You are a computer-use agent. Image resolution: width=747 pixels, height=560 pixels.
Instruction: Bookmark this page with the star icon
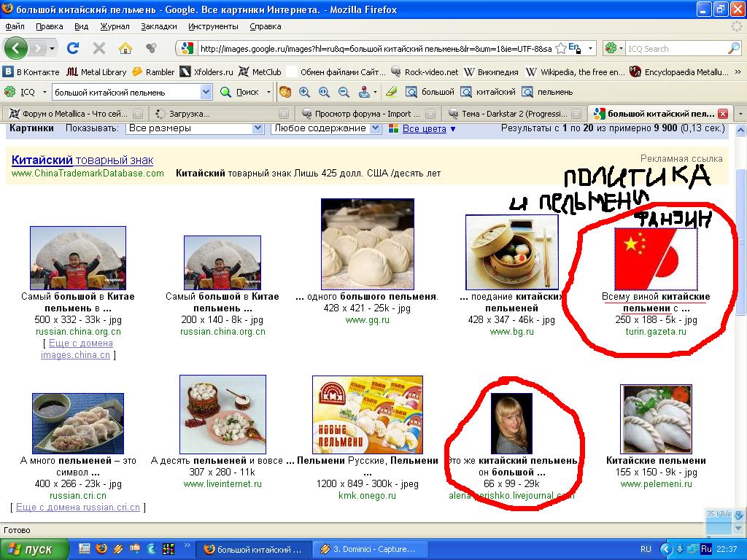click(560, 48)
